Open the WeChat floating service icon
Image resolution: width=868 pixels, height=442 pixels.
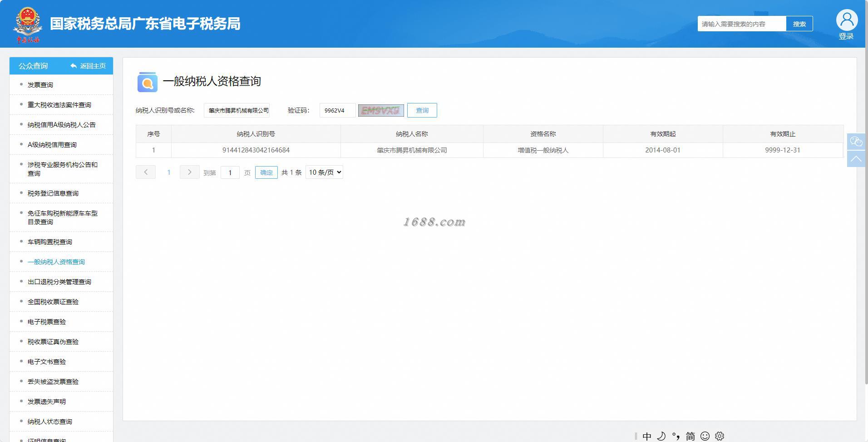[x=856, y=142]
